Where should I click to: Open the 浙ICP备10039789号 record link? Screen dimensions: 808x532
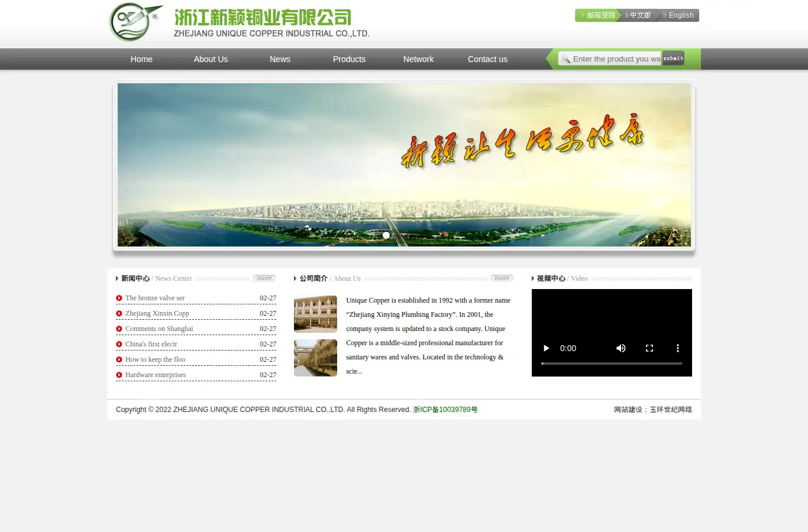coord(445,410)
